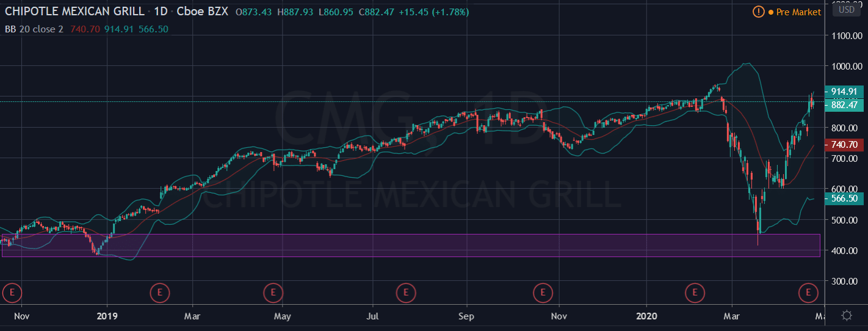Click high value H887.93
This screenshot has height=331, width=868.
tap(296, 12)
